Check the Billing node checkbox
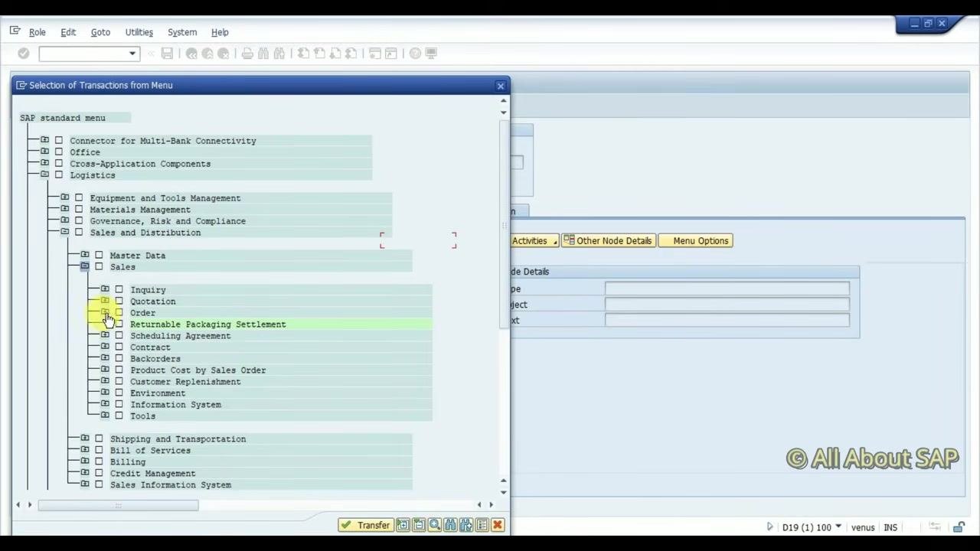980x551 pixels. 99,462
